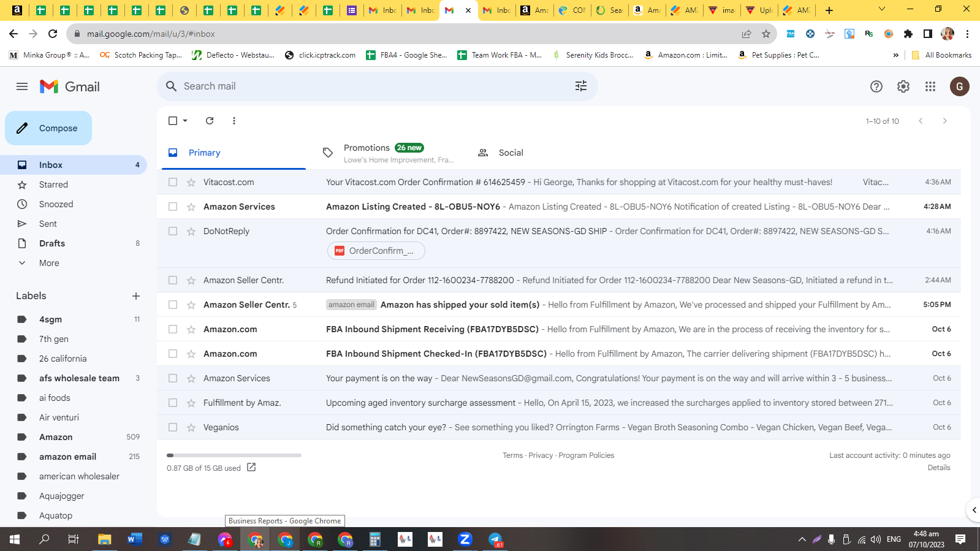The width and height of the screenshot is (980, 551).
Task: Open the Calculator app in taskbar
Action: [x=375, y=539]
